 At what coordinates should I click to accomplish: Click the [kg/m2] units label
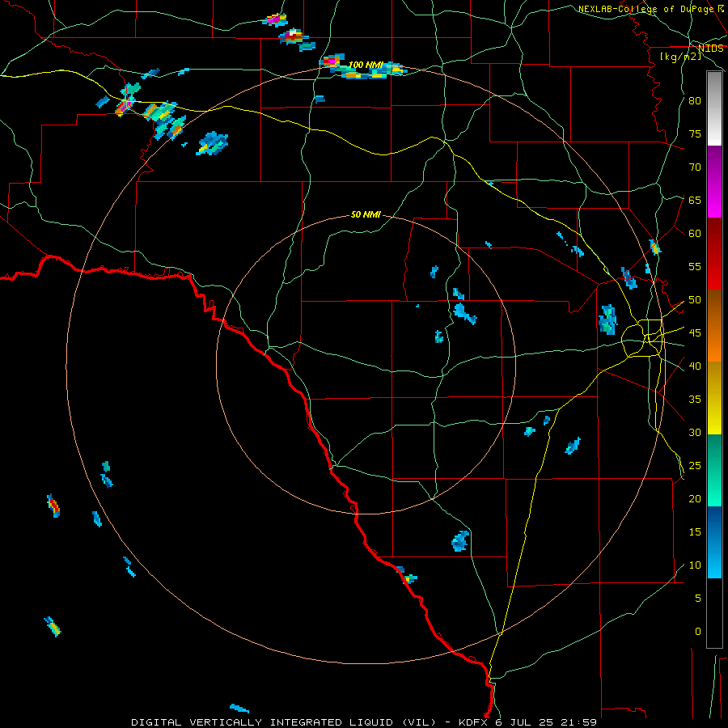(x=680, y=56)
